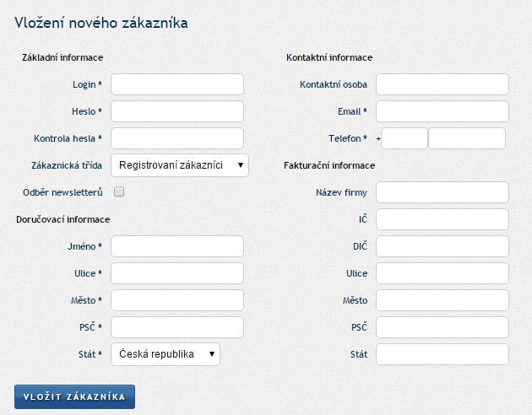Focus the delivery PSČ field

[x=177, y=327]
